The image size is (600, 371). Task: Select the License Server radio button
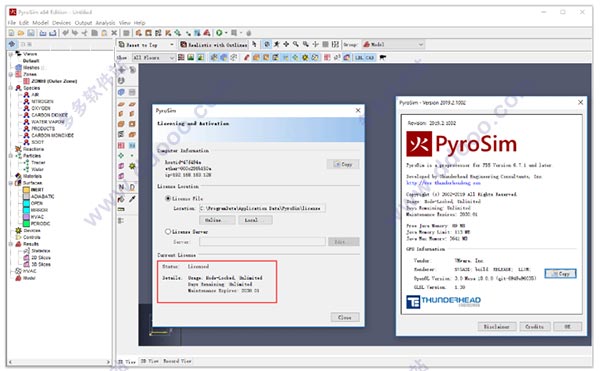(168, 231)
